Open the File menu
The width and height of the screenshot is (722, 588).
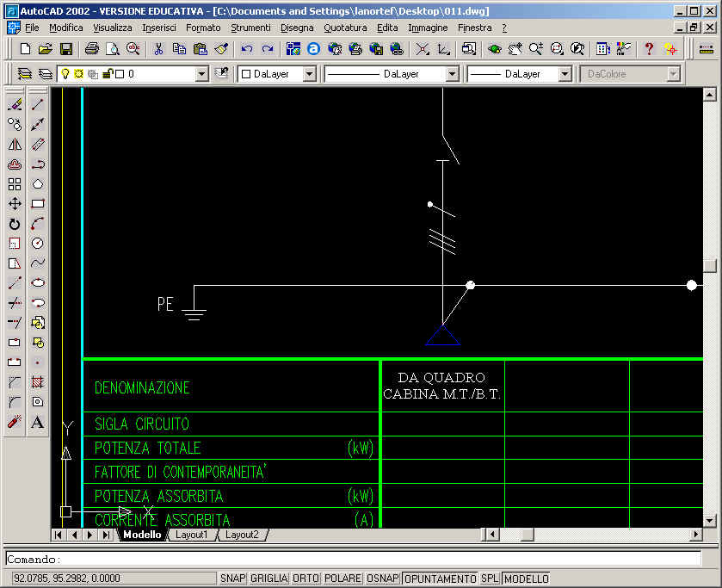pyautogui.click(x=32, y=28)
